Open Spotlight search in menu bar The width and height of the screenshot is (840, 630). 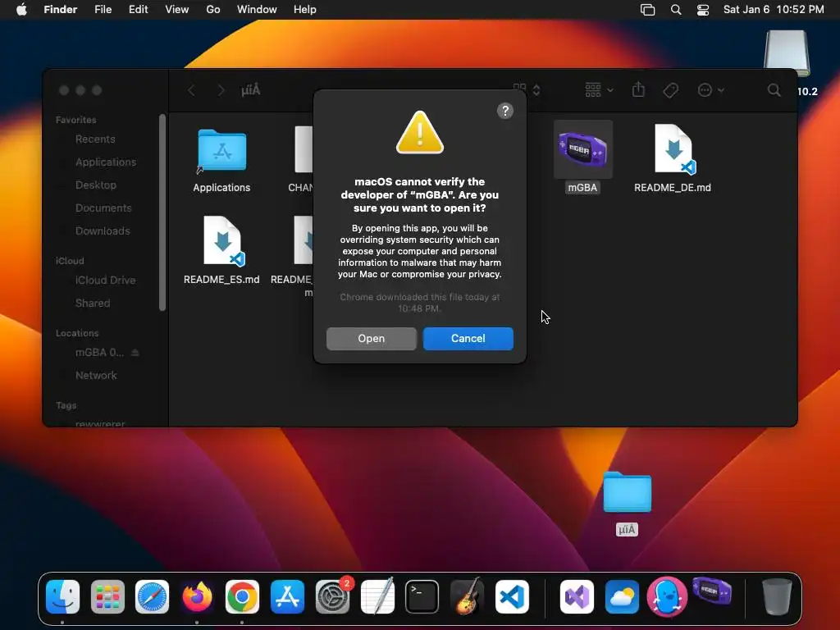[x=676, y=10]
